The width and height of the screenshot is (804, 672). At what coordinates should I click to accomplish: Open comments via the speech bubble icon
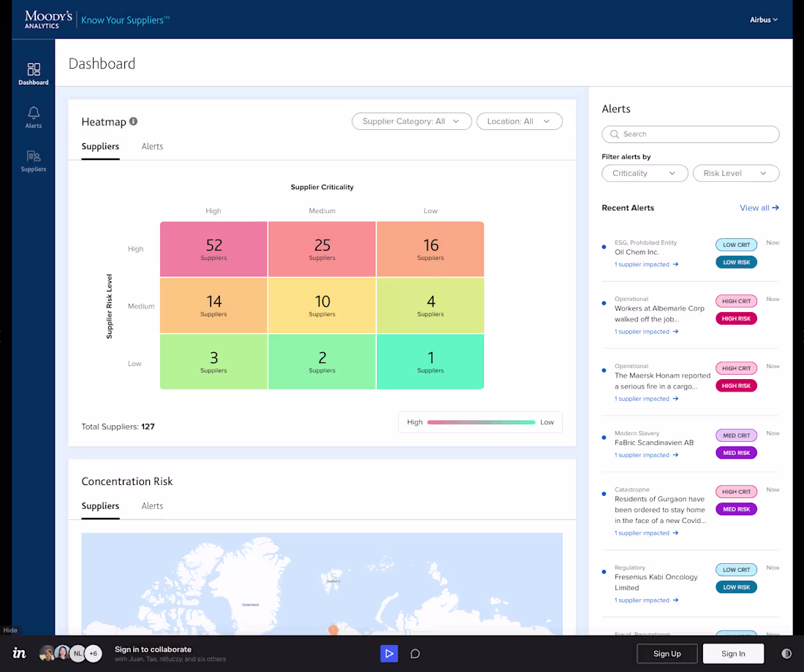(415, 654)
